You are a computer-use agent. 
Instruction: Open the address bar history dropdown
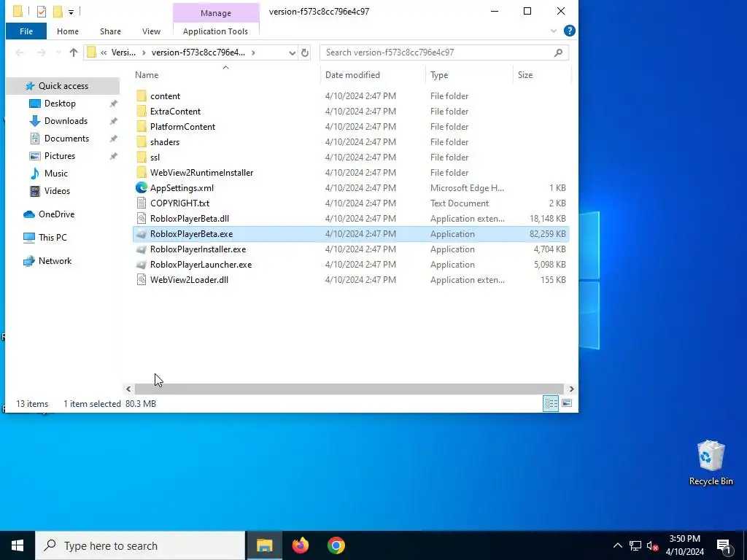[x=292, y=52]
